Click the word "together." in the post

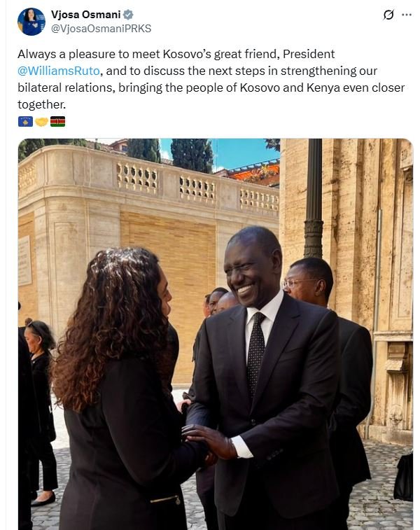(42, 105)
